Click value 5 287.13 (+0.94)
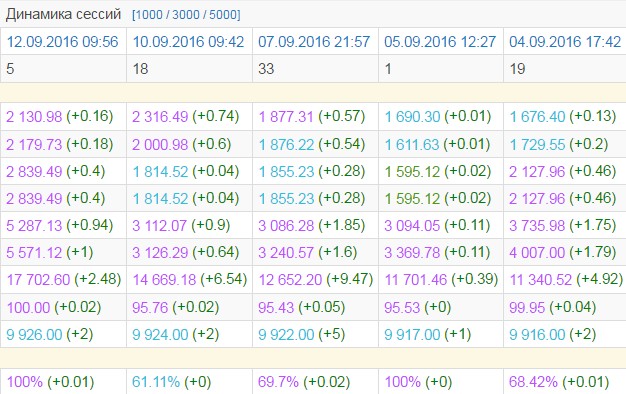 point(60,226)
